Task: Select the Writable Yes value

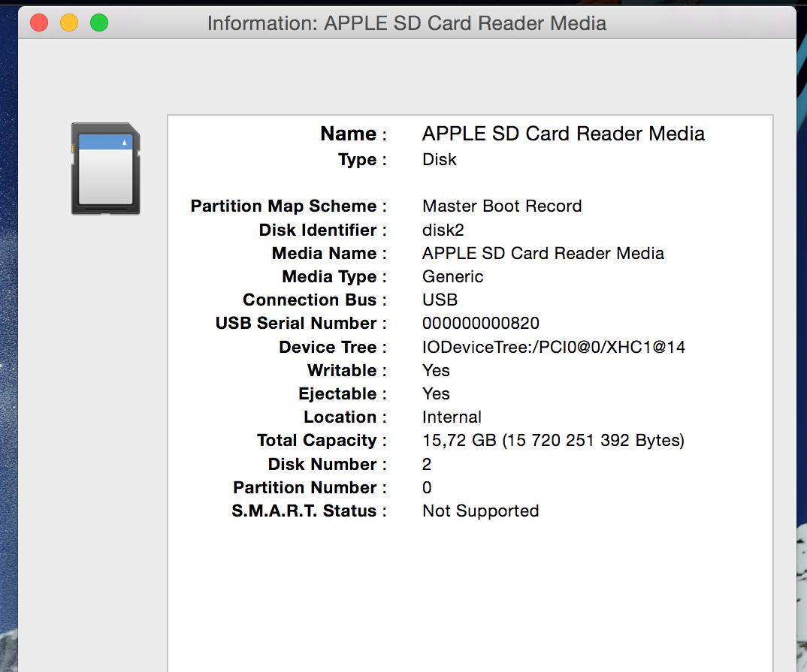Action: 436,370
